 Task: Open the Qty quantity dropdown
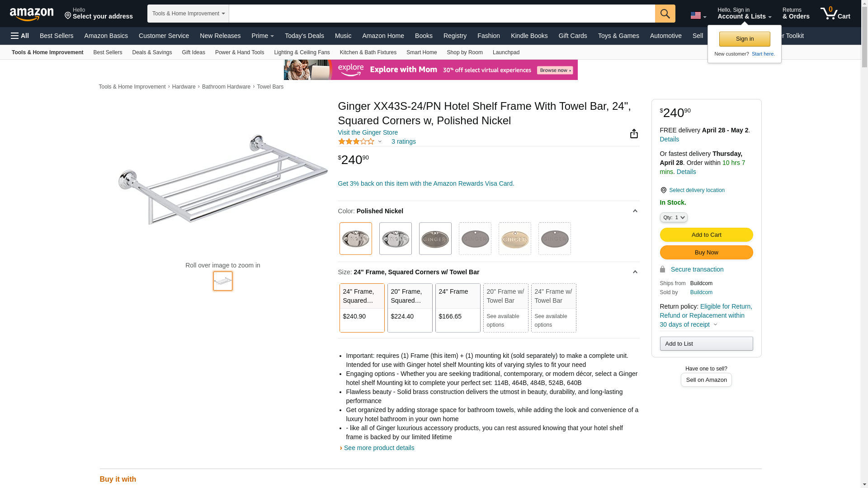pyautogui.click(x=674, y=217)
